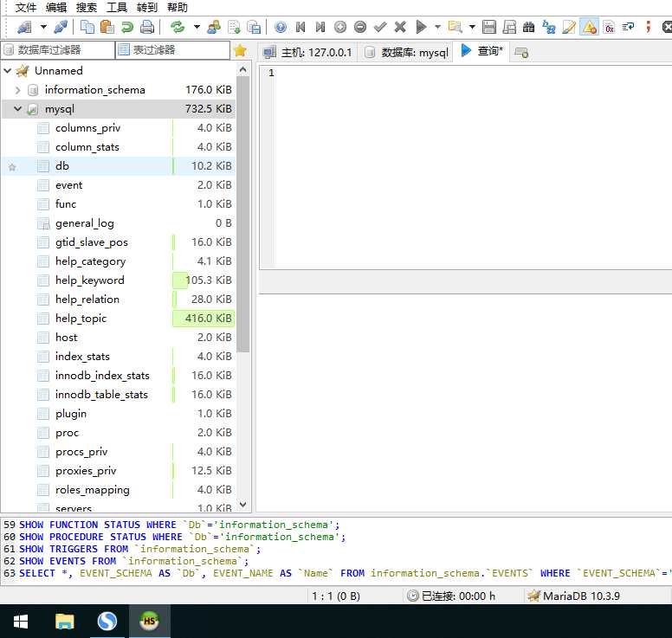Open the 搜索 menu
The height and width of the screenshot is (638, 672).
[x=86, y=7]
